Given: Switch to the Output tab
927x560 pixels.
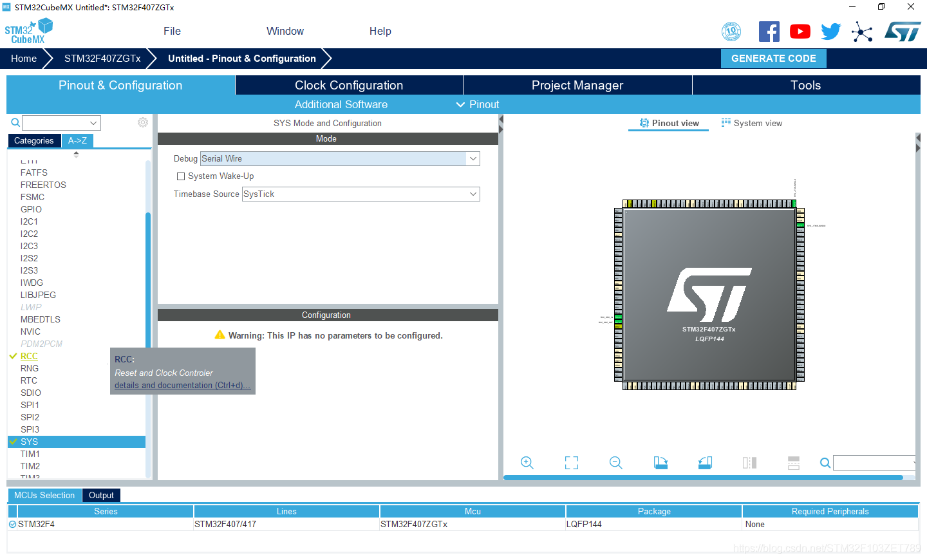Looking at the screenshot, I should pyautogui.click(x=101, y=495).
